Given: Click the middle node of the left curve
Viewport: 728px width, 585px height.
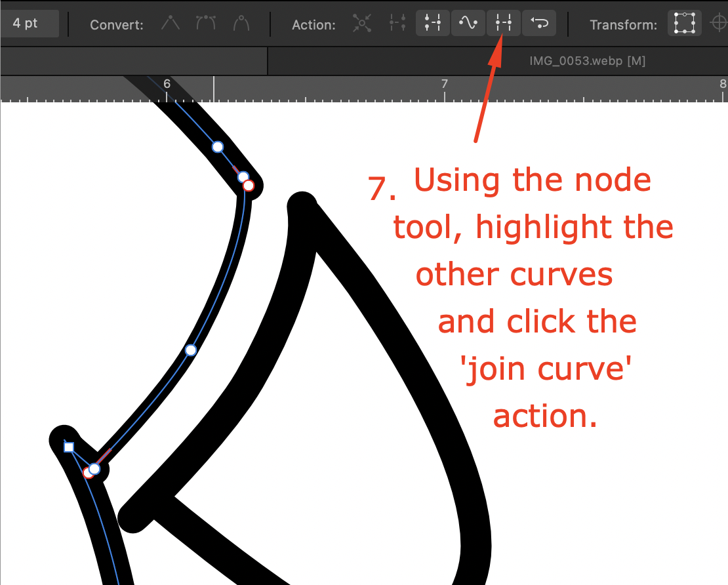Looking at the screenshot, I should coord(191,351).
